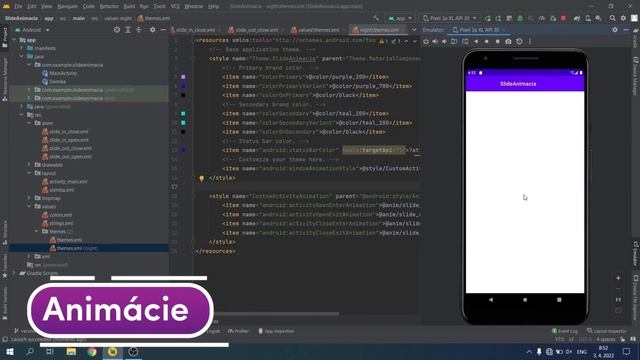The image size is (640, 360).
Task: Show hidden editor tabs chevron
Action: click(414, 30)
